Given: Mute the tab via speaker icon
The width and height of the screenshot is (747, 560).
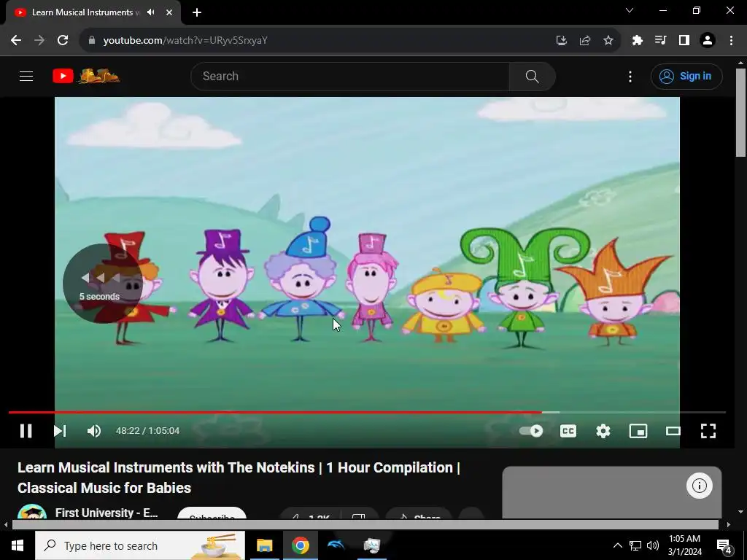Looking at the screenshot, I should tap(151, 12).
